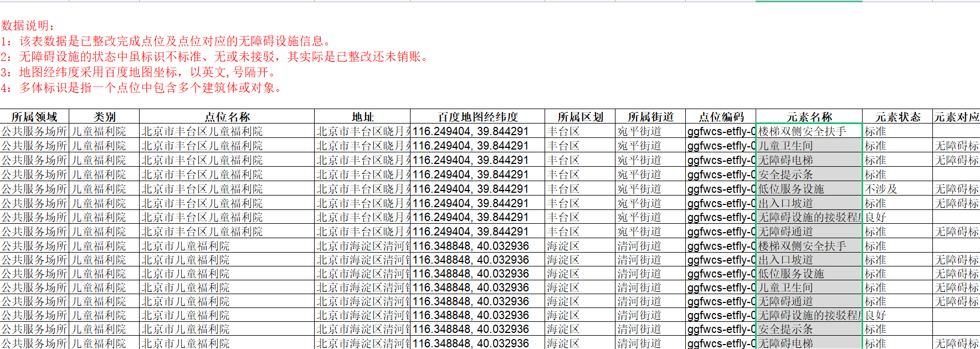This screenshot has height=349, width=980.
Task: Select 低位服务设施 cell in the 不涉及 row
Action: coord(791,189)
